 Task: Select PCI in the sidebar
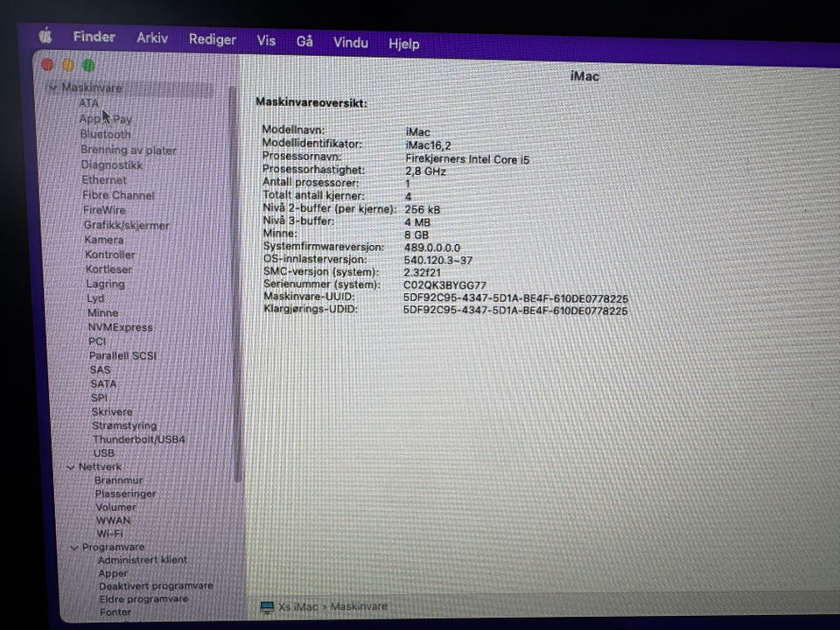(x=97, y=341)
